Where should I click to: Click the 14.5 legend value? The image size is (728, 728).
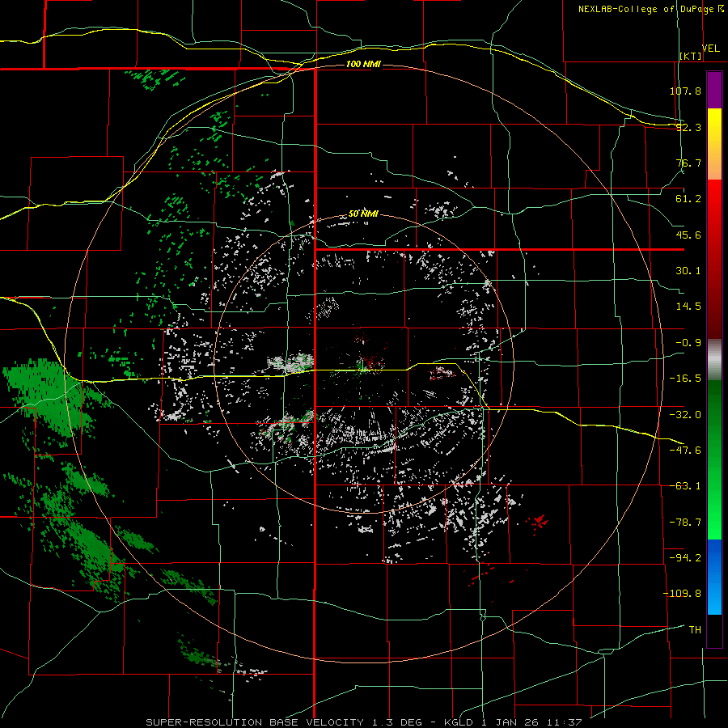click(688, 307)
